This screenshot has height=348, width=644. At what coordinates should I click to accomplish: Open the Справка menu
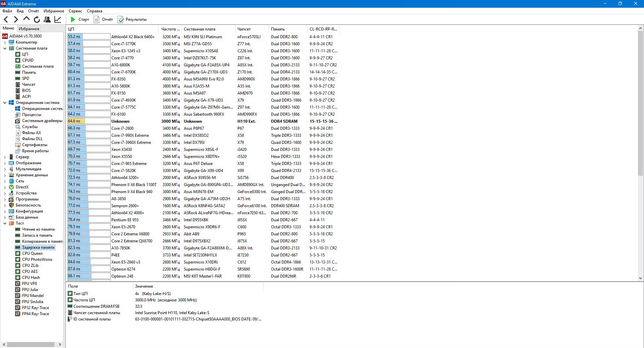(x=95, y=11)
